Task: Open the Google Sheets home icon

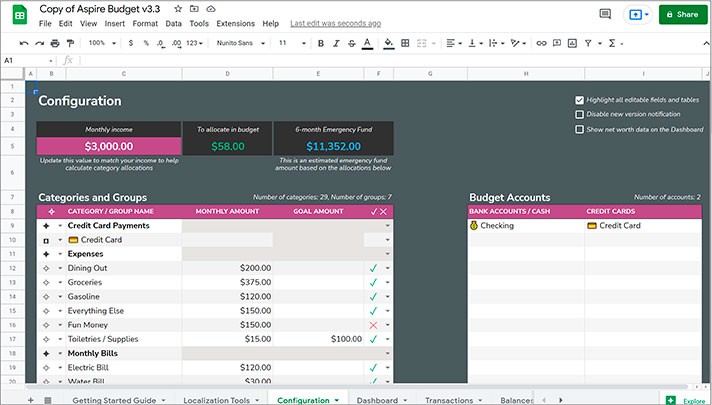Action: pos(20,15)
